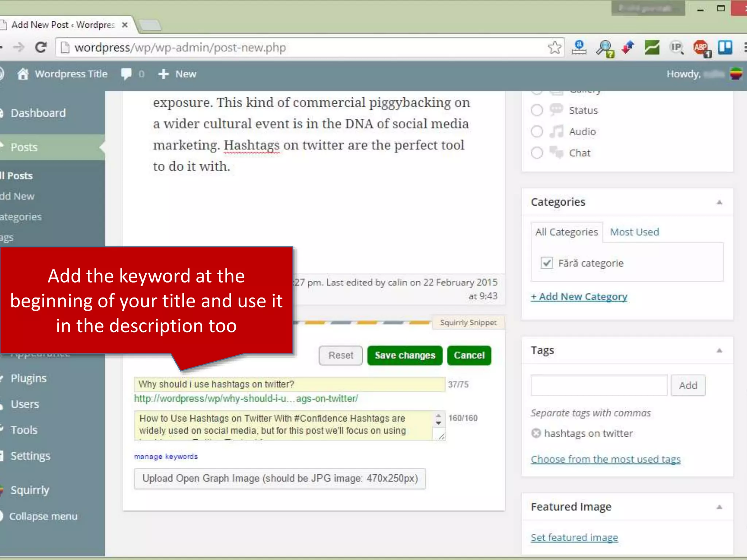Viewport: 747px width, 560px height.
Task: Bookmark this page with the star icon
Action: pos(554,47)
